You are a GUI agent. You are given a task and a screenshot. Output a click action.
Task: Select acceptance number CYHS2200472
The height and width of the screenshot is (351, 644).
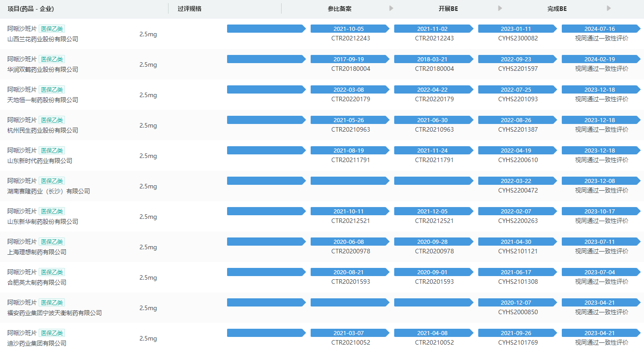518,190
